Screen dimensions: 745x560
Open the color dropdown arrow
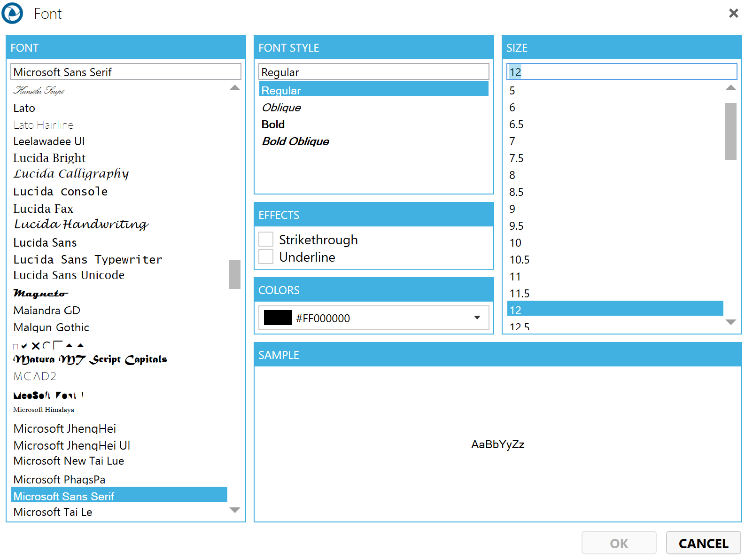477,318
